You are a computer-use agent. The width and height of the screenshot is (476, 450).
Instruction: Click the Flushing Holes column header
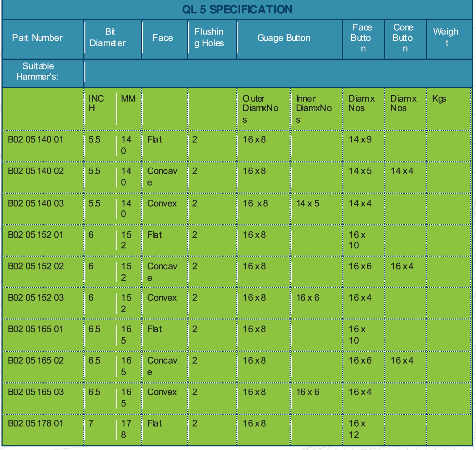[209, 37]
